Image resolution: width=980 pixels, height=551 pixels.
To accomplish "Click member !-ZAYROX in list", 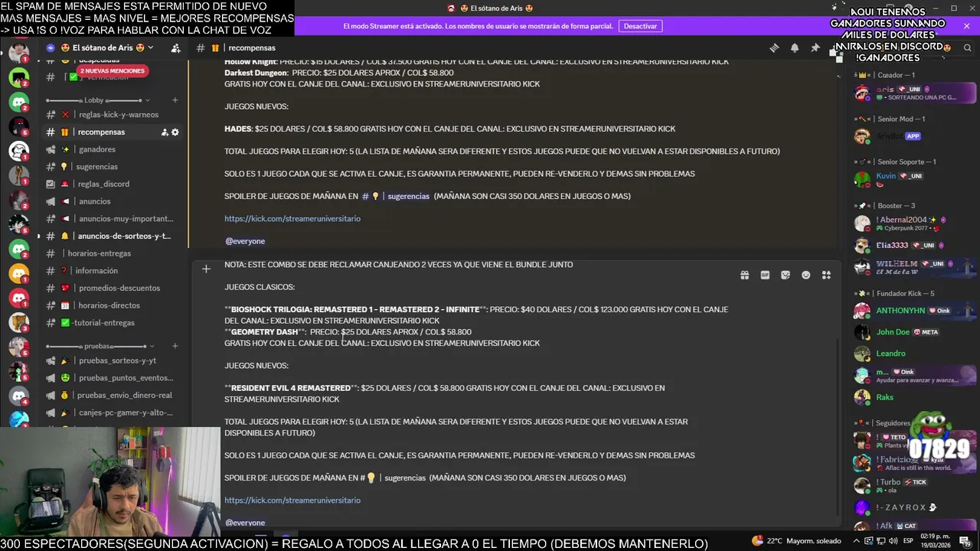I will tap(915, 507).
